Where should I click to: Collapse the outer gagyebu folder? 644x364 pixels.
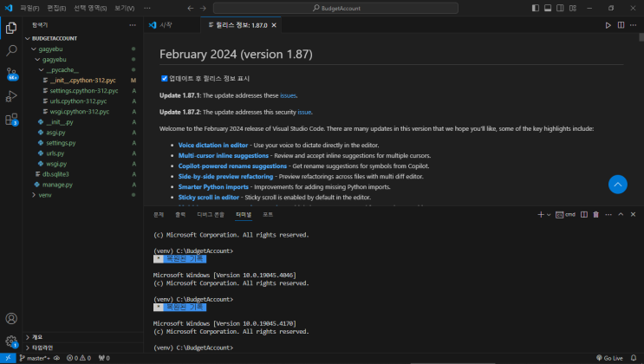pos(82,49)
